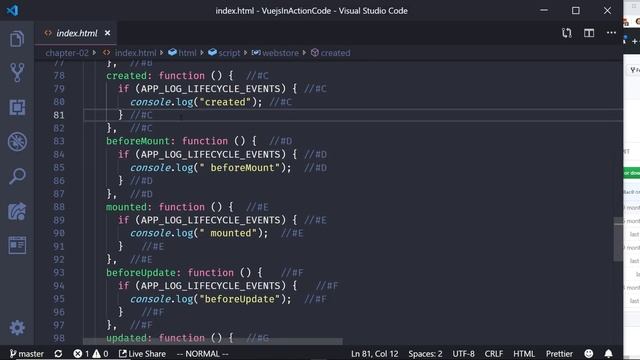Open the Manage settings gear
This screenshot has width=640, height=360.
click(17, 327)
